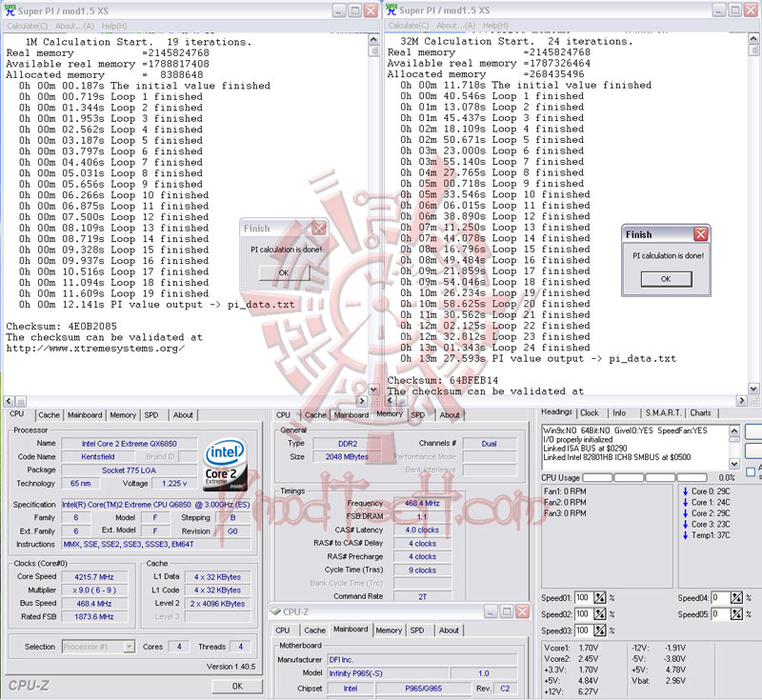Viewport: 762px width, 700px height.
Task: Click OK in the right Finish dialog
Action: [666, 279]
